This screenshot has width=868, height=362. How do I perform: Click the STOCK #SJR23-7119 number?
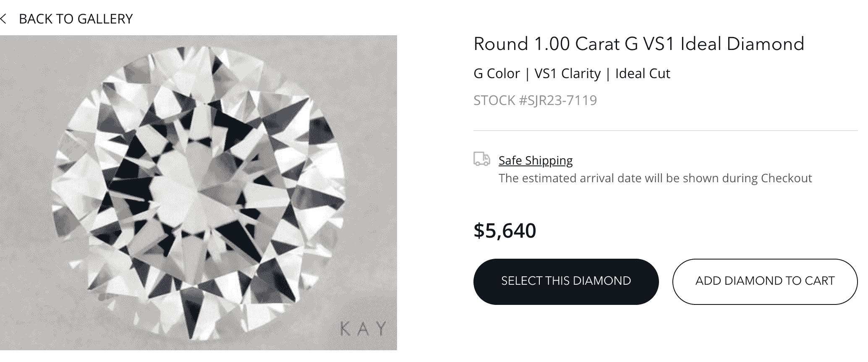coord(535,100)
